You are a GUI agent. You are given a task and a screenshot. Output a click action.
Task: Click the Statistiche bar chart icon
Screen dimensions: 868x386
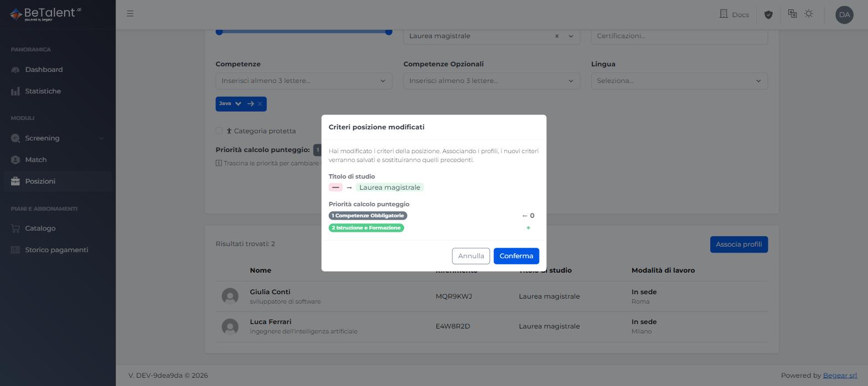[15, 91]
